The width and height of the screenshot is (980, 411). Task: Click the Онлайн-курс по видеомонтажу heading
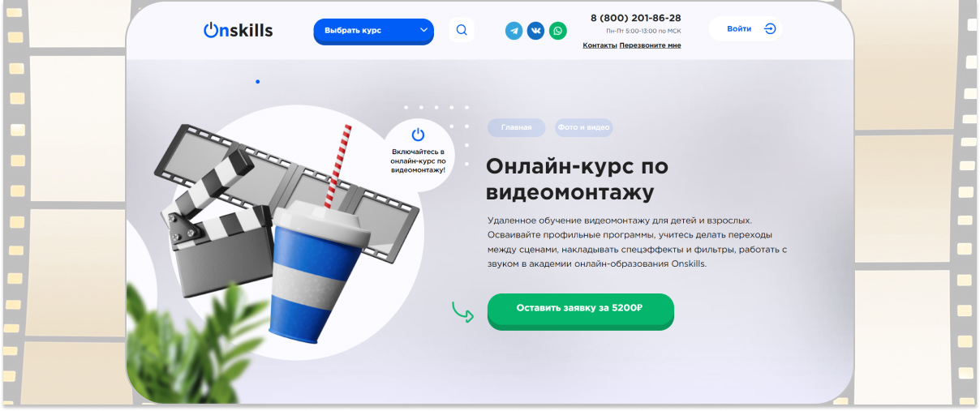click(578, 179)
